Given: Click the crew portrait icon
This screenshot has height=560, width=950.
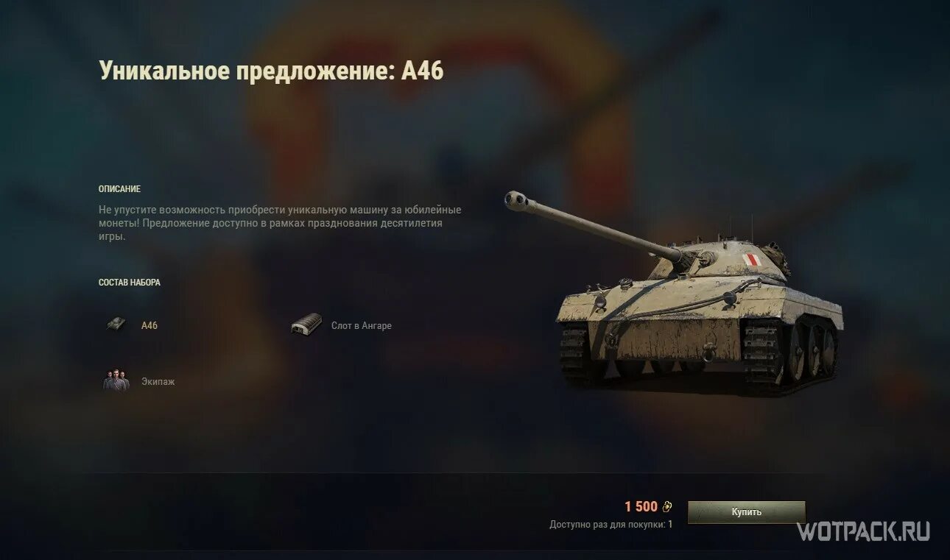Looking at the screenshot, I should (116, 381).
